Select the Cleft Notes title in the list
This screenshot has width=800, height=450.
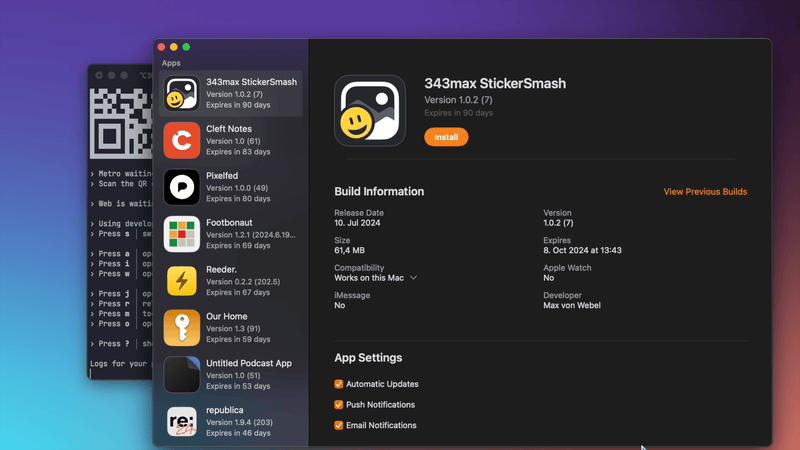[x=229, y=129]
